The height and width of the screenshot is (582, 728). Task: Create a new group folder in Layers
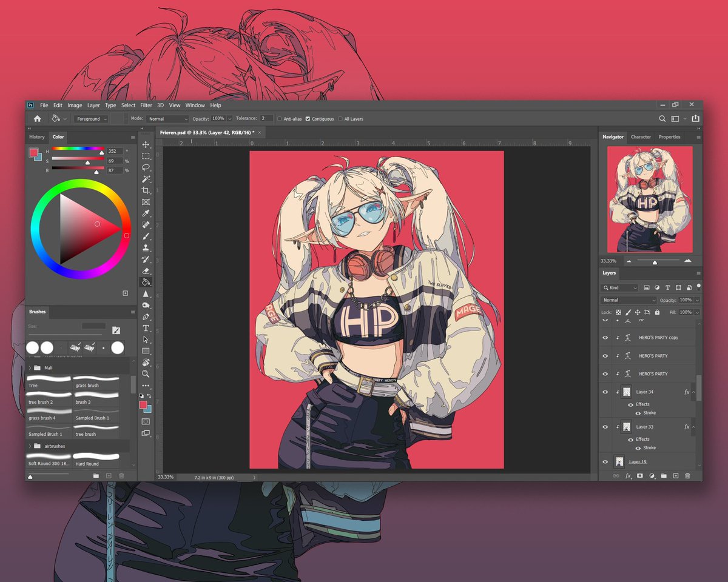click(x=664, y=476)
